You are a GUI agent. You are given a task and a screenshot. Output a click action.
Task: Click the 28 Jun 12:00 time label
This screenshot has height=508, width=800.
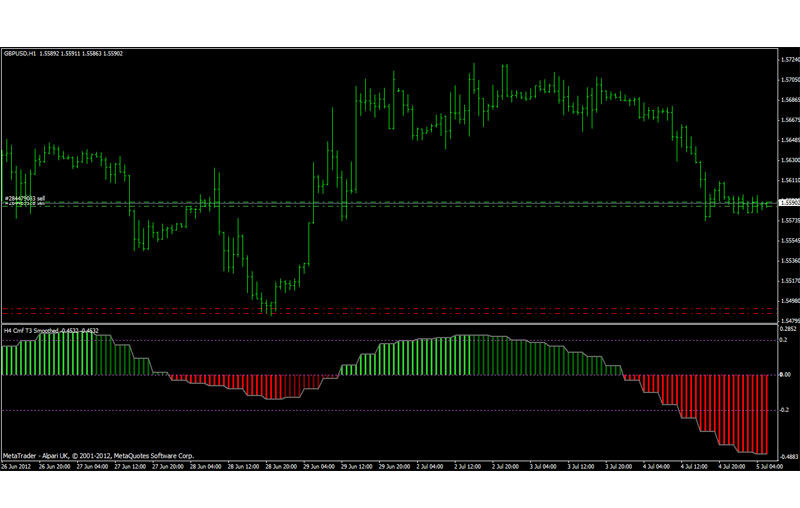pyautogui.click(x=243, y=467)
